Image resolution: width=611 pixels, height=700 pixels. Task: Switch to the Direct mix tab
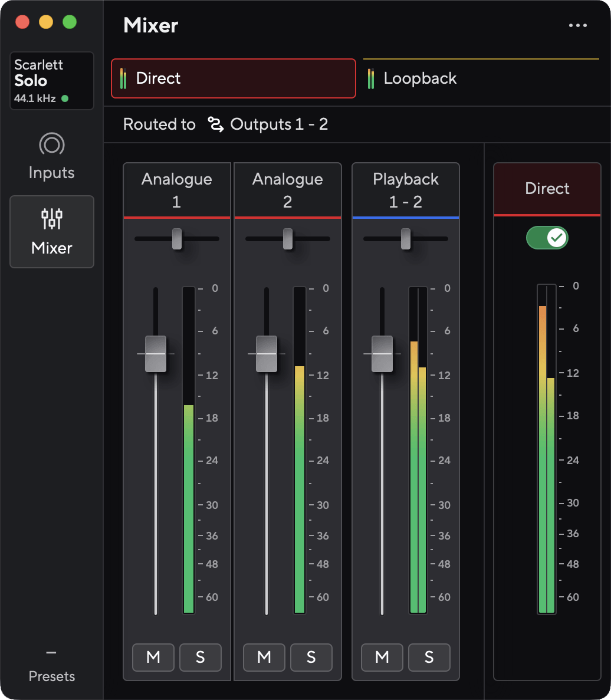[x=234, y=78]
